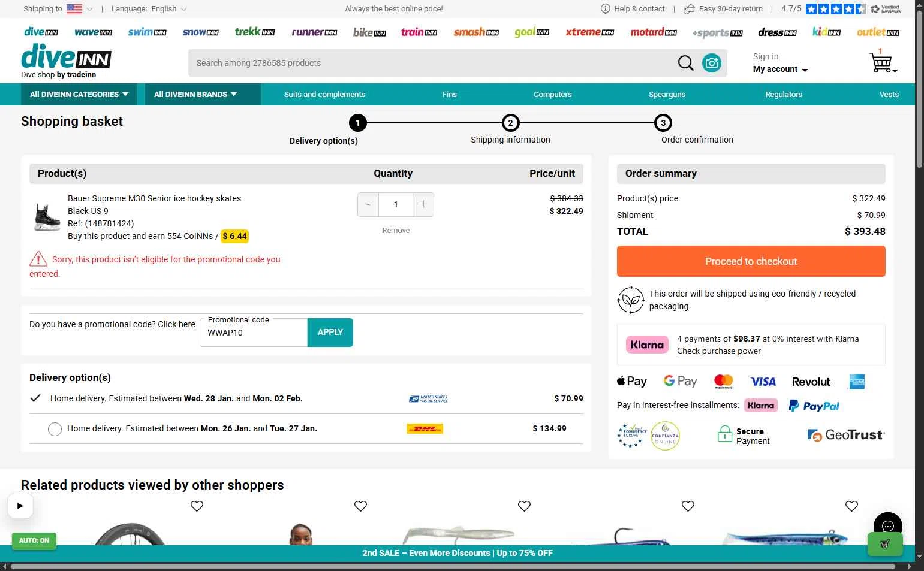Open the Spearguns menu item
This screenshot has height=571, width=924.
667,95
